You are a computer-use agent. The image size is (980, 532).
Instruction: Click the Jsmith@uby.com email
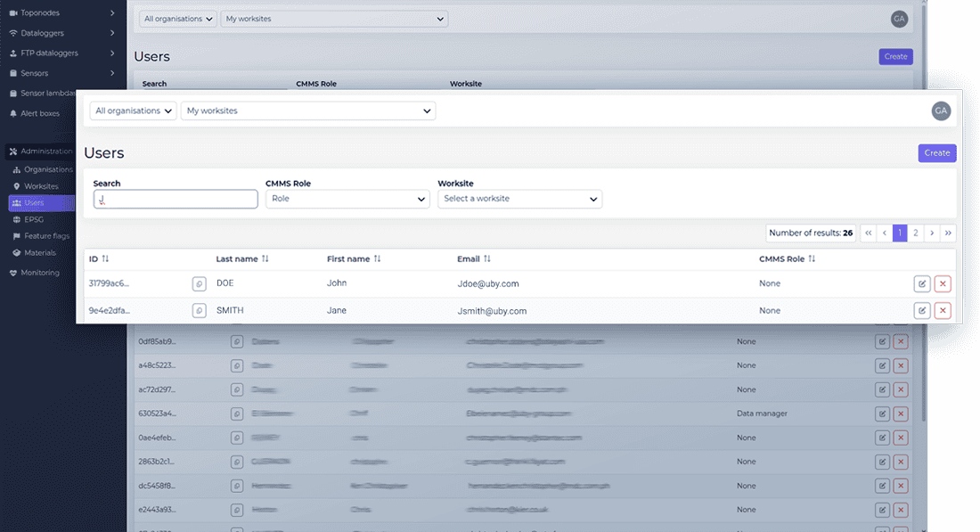(x=492, y=311)
